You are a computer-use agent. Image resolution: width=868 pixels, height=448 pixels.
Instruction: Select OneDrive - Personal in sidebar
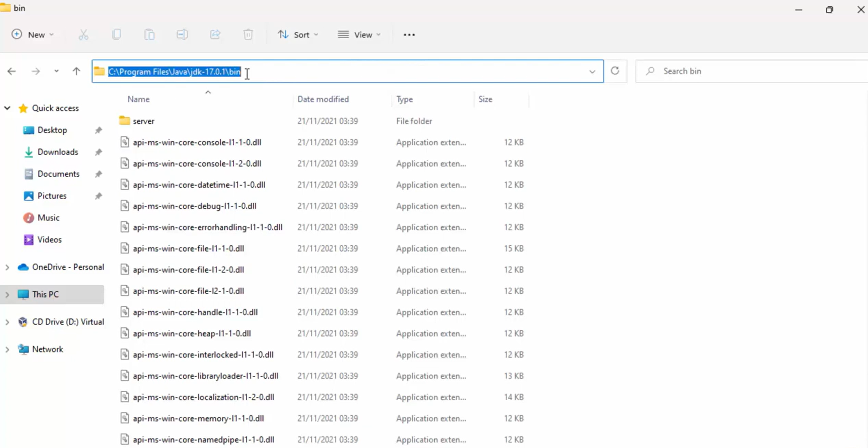point(68,267)
